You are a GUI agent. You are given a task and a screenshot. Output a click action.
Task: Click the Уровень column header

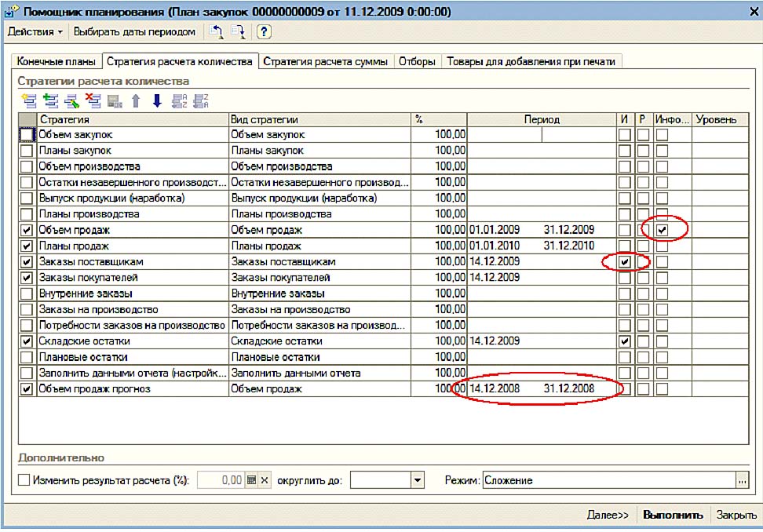720,119
